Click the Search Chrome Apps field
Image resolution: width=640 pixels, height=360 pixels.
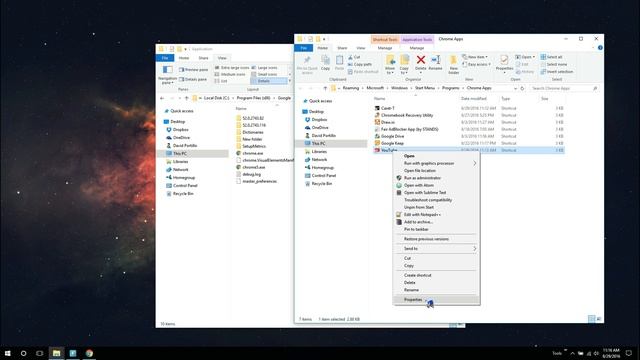coord(564,88)
